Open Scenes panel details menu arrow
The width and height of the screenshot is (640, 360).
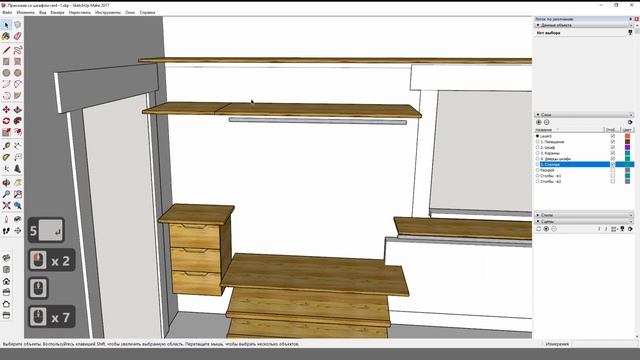click(630, 229)
